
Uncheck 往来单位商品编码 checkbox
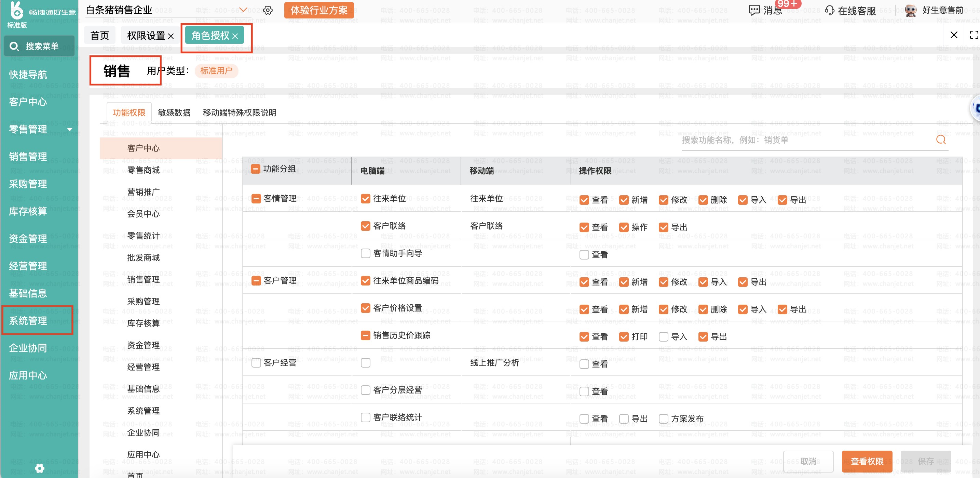click(x=366, y=280)
